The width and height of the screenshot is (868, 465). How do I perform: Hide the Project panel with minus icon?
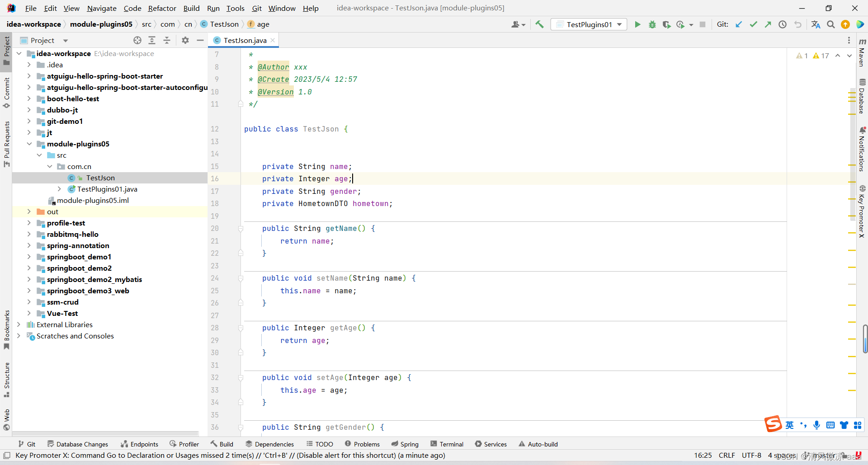[200, 40]
